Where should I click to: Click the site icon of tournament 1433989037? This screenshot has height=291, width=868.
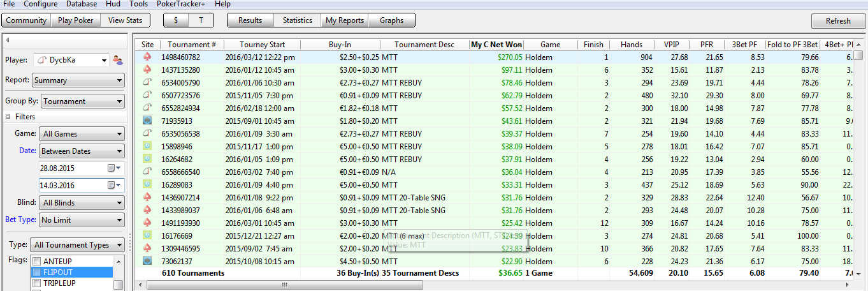147,211
